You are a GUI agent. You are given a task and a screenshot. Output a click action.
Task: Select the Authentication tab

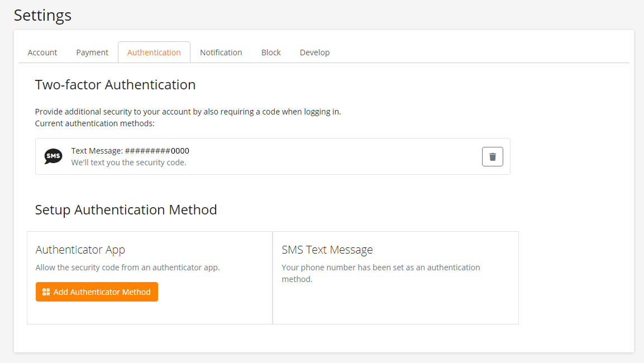(x=154, y=52)
